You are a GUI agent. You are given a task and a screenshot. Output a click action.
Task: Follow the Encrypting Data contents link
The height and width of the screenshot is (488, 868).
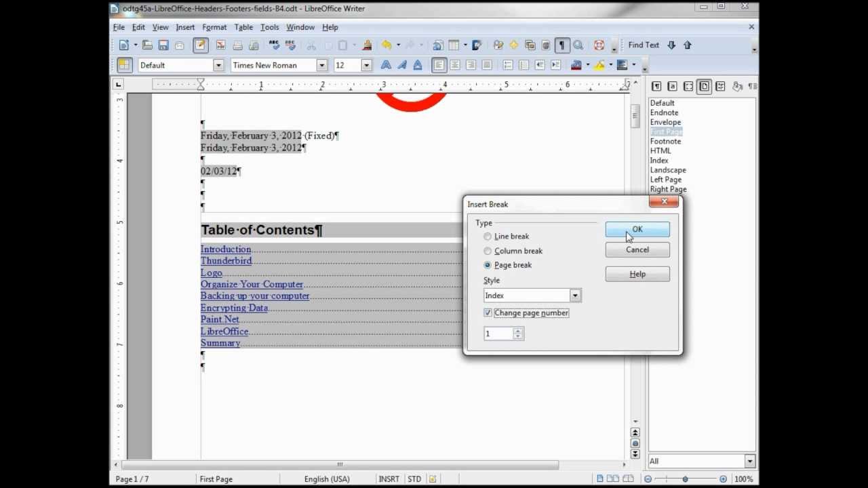point(234,308)
